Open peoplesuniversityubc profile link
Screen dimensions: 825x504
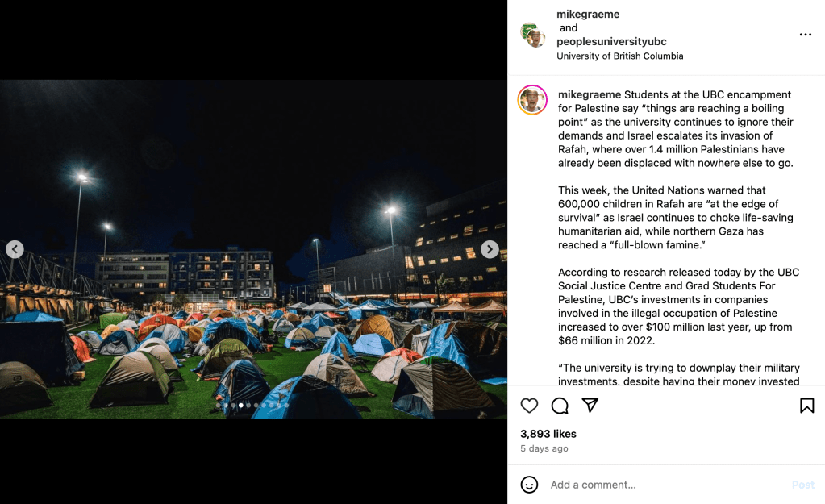click(x=611, y=42)
